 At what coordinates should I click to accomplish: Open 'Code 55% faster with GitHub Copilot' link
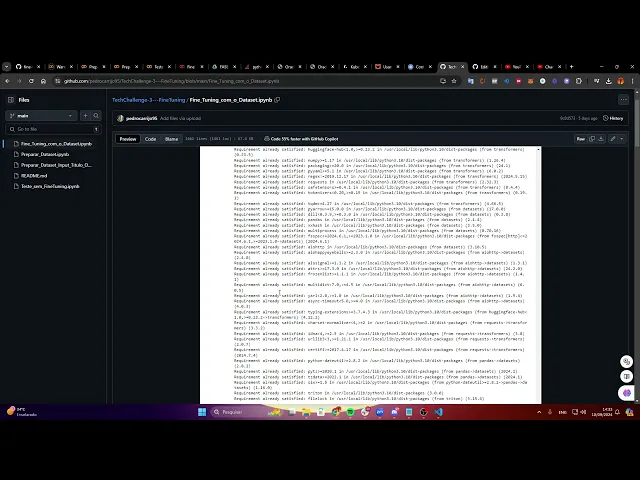point(301,139)
